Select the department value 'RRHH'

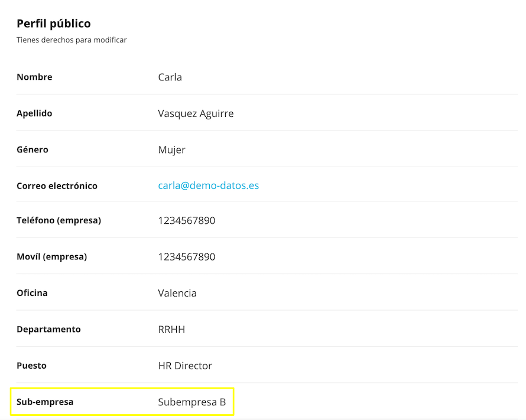[171, 330]
